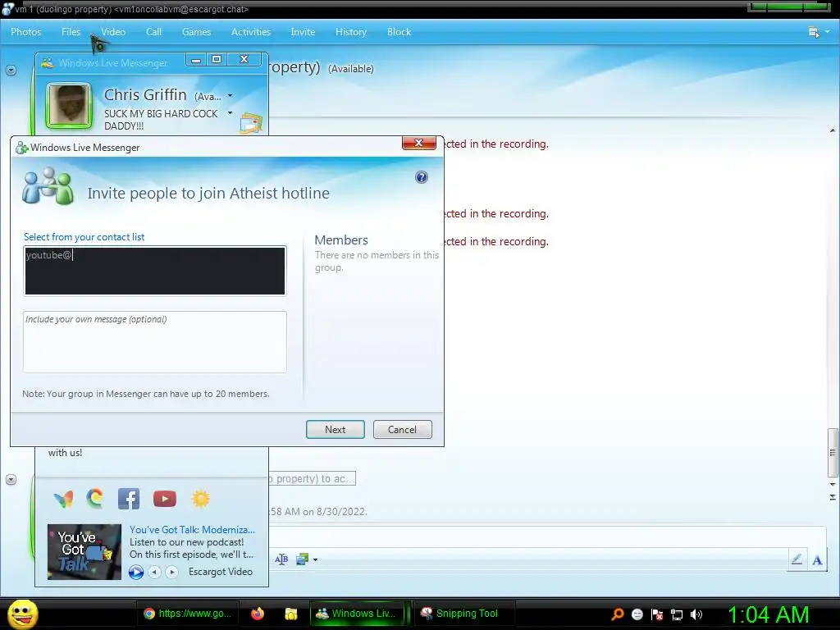Image resolution: width=840 pixels, height=630 pixels.
Task: Switch to handwriting pen mode icon
Action: 797,559
